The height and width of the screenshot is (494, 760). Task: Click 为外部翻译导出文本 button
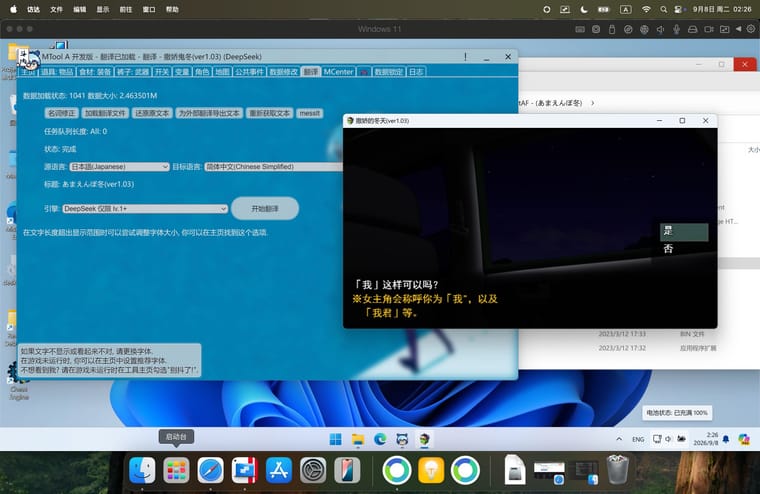(209, 113)
